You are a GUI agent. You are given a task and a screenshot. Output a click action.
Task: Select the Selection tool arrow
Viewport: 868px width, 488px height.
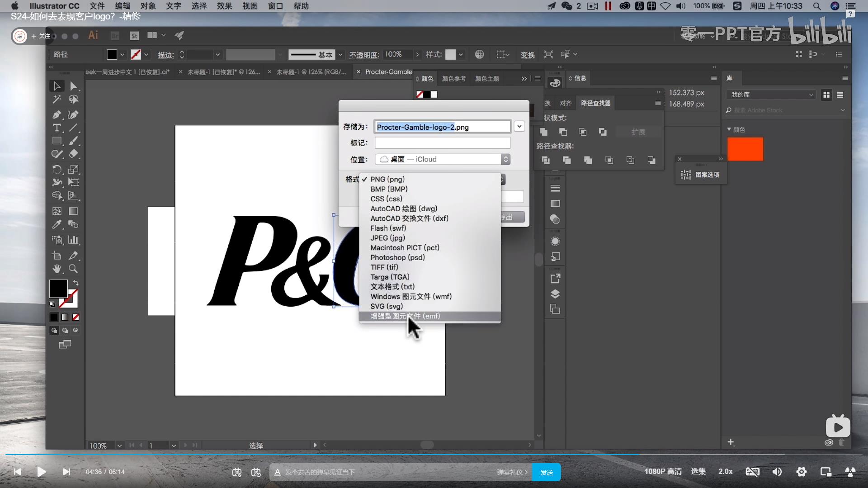click(57, 86)
